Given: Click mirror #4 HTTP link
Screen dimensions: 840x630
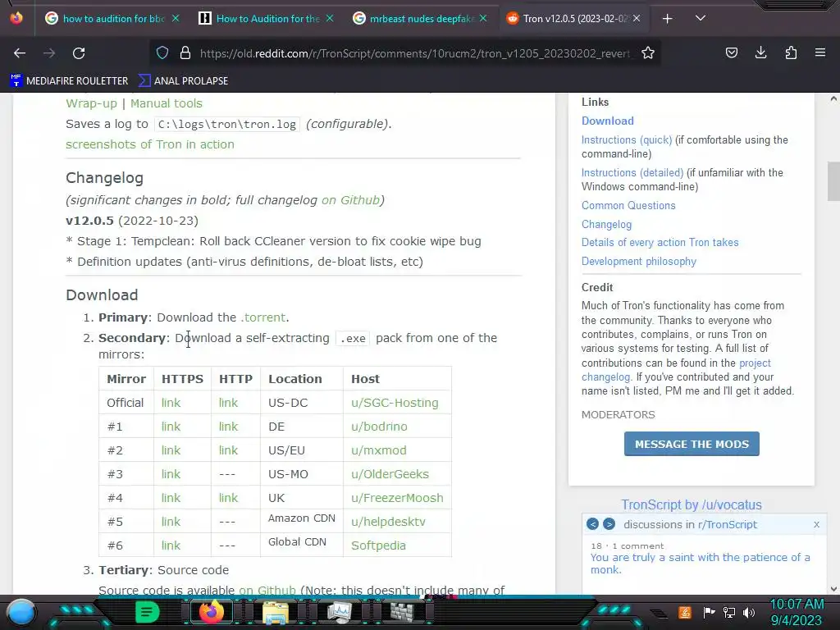Looking at the screenshot, I should pos(228,498).
